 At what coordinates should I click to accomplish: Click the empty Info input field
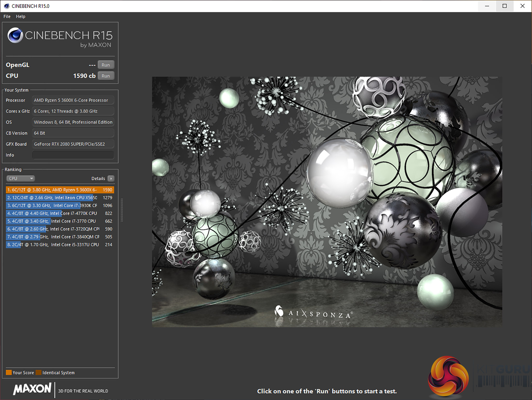point(73,155)
